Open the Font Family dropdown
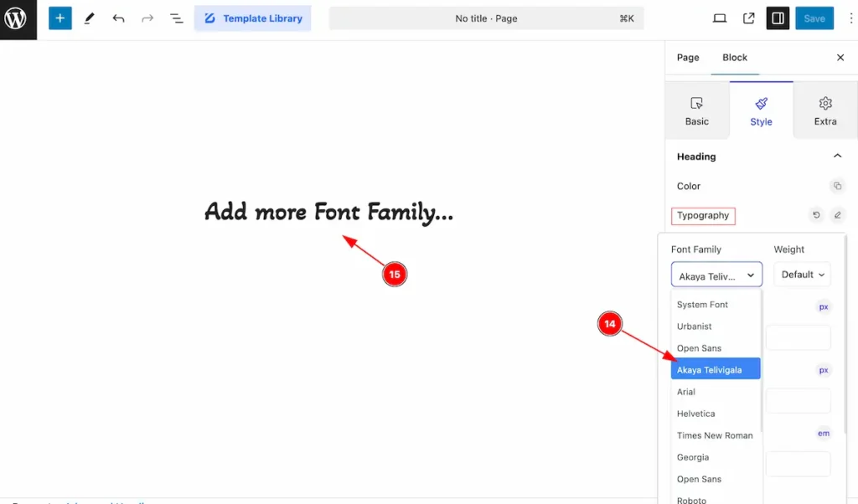 [x=716, y=275]
